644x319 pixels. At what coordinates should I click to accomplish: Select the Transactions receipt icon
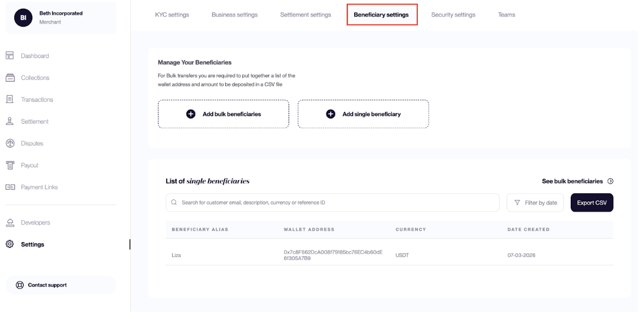(10, 99)
